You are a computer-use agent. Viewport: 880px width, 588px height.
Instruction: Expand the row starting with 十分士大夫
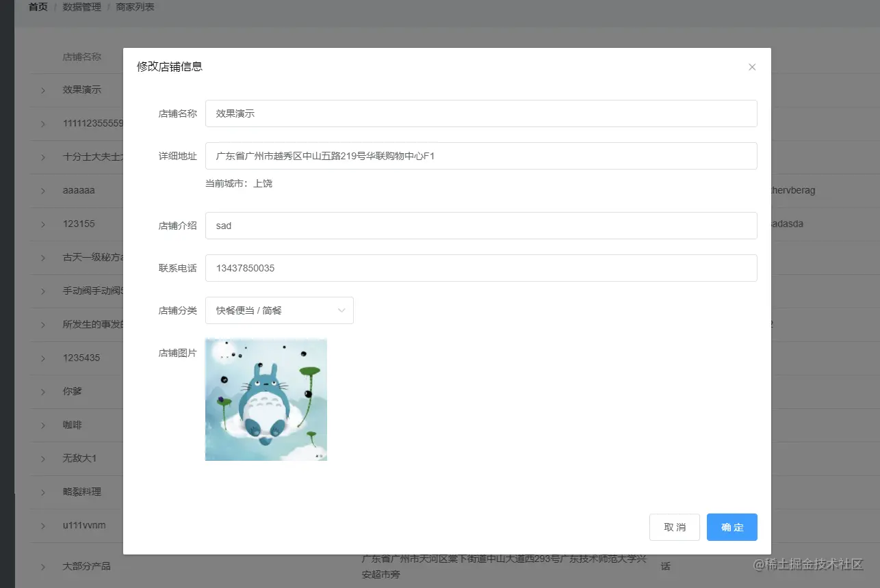[42, 157]
